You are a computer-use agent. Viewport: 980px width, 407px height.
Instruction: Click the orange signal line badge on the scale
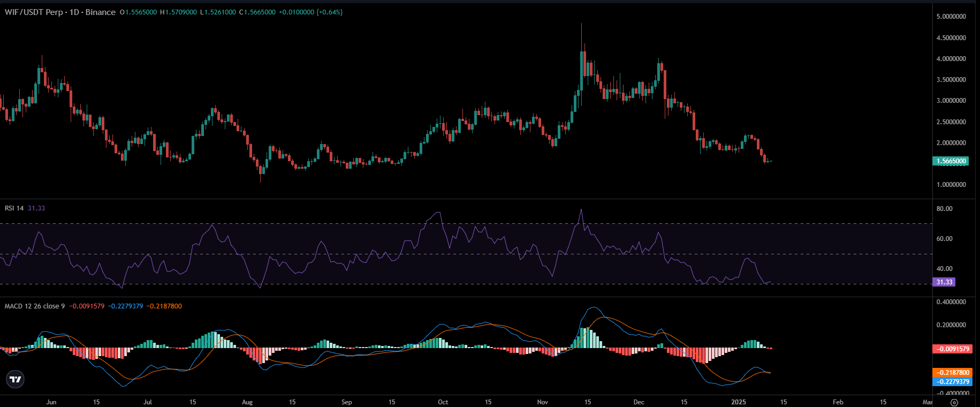tap(952, 372)
